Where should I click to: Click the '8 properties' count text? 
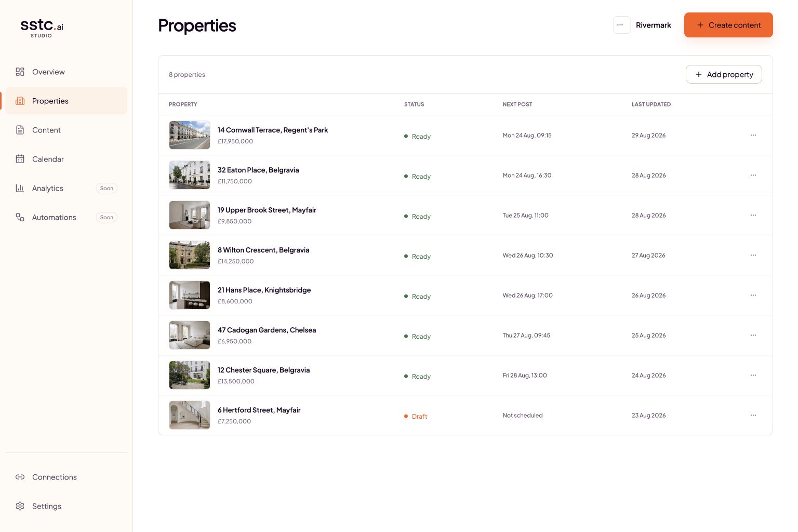point(187,75)
